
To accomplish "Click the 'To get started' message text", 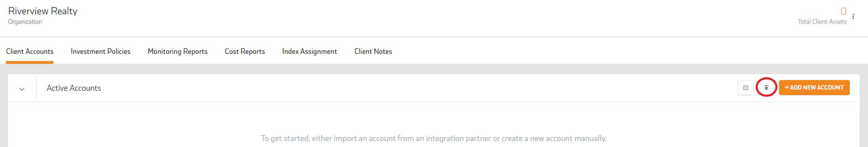I will (x=434, y=138).
